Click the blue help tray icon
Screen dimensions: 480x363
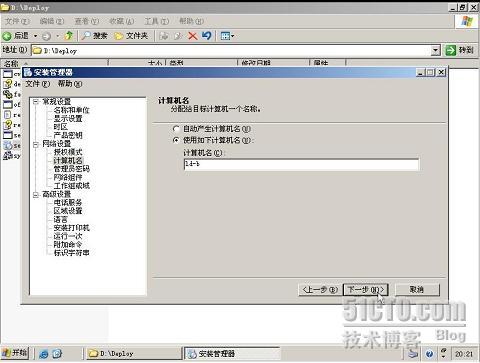pos(430,354)
